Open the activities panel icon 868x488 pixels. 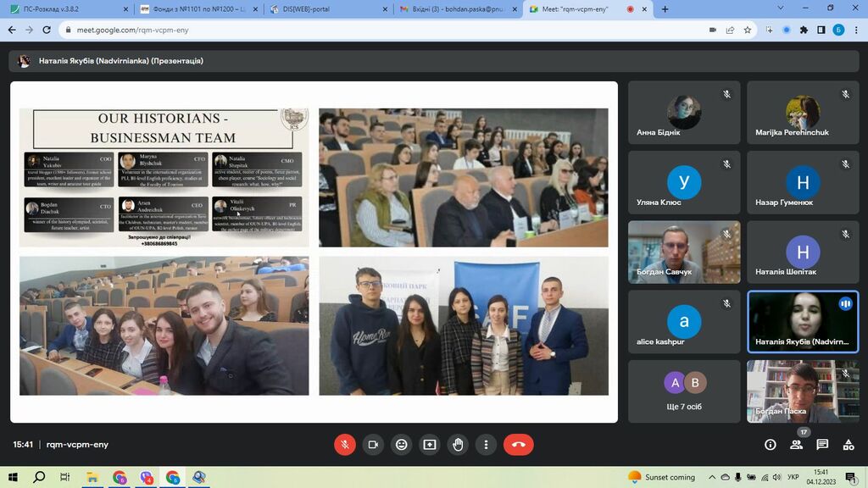848,445
